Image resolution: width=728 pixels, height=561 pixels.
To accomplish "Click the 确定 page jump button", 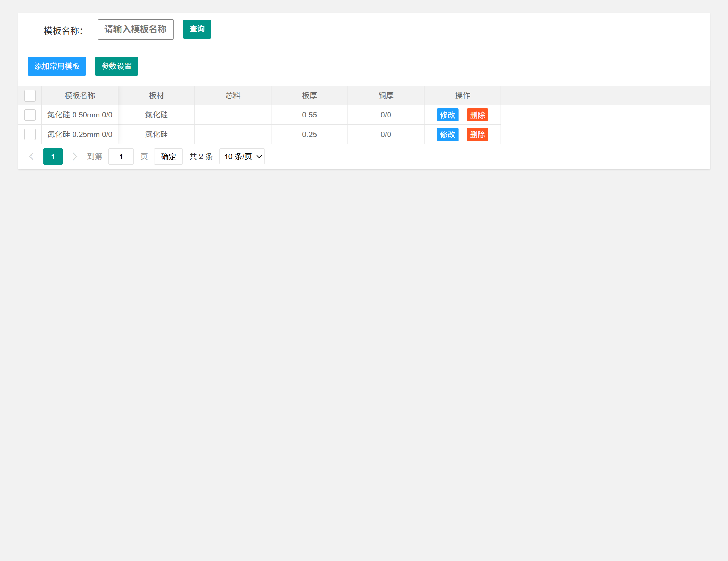I will tap(168, 156).
